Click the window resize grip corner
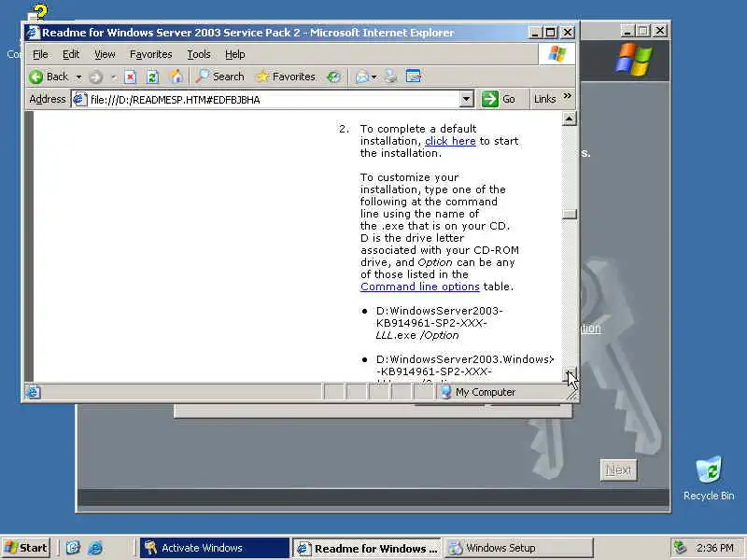The image size is (747, 560). click(572, 394)
